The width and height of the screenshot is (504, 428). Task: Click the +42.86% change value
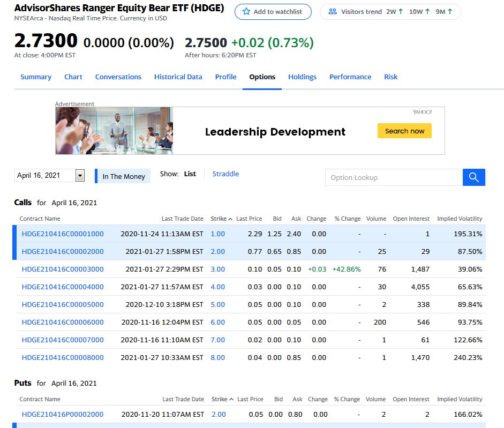tap(347, 269)
